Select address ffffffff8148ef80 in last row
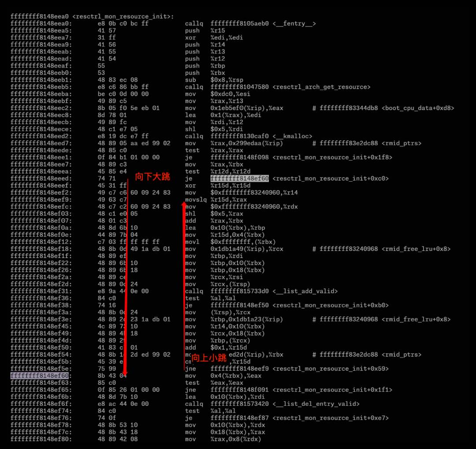The image size is (476, 449). (x=41, y=439)
